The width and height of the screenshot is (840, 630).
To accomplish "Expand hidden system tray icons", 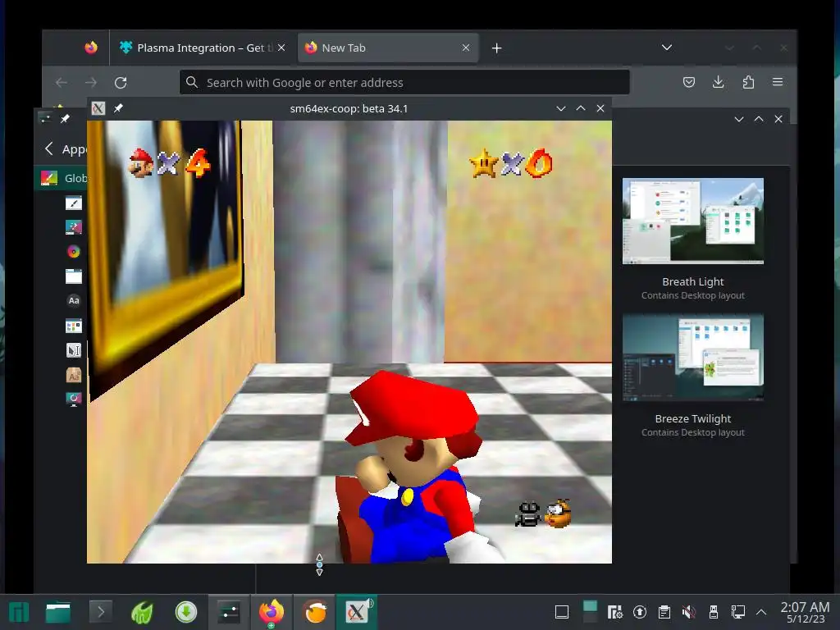I will 761,612.
